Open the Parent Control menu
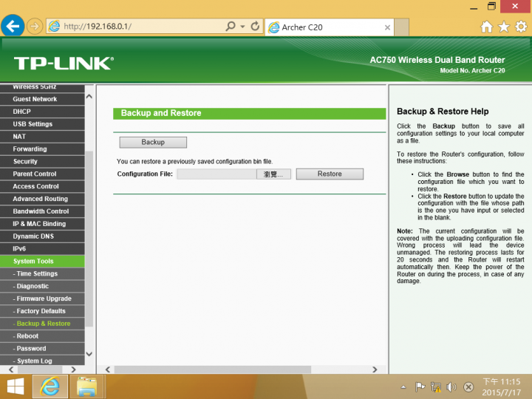 (42, 174)
